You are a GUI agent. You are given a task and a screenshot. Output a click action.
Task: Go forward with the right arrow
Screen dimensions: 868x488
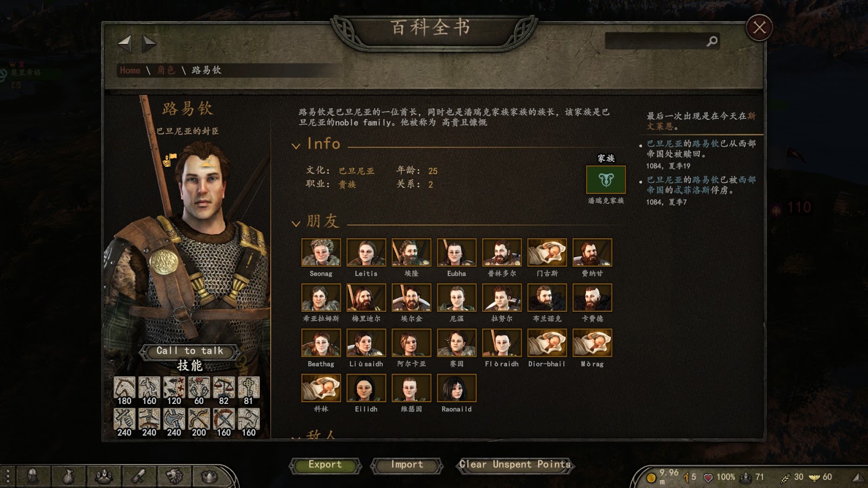pos(149,43)
